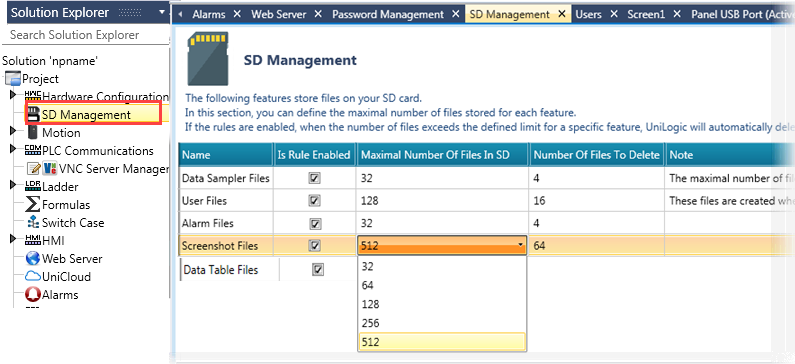The image size is (795, 364).
Task: Click the Search Solution Explorer field
Action: [x=85, y=35]
